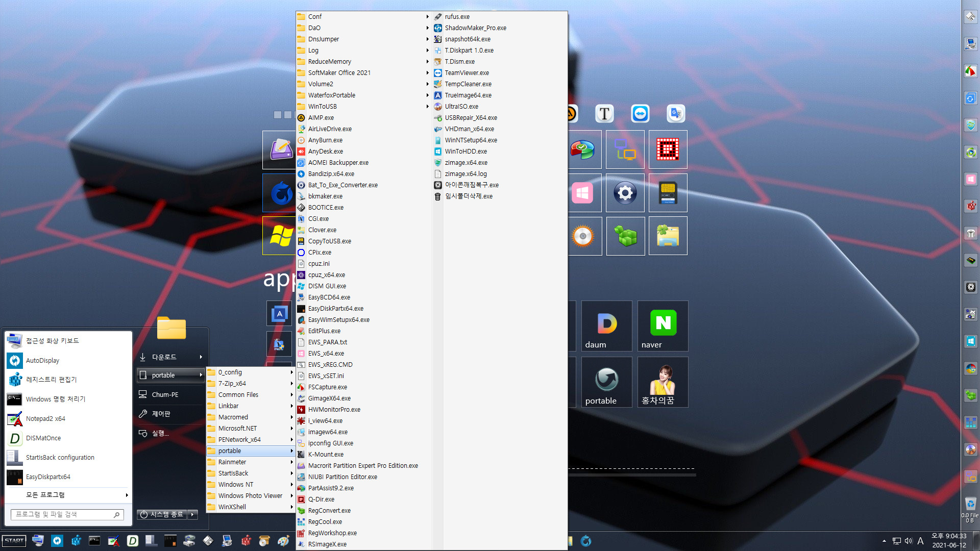The height and width of the screenshot is (551, 980).
Task: Open the Google Translate icon on desktop
Action: (676, 113)
